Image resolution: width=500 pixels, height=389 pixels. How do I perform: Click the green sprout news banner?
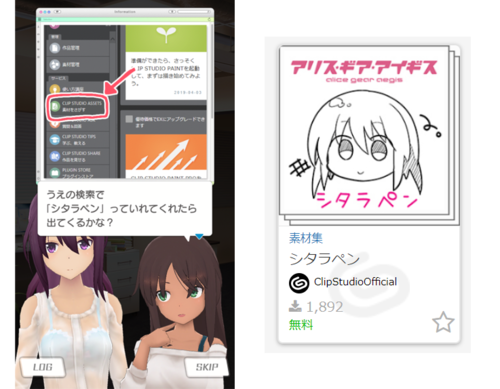coord(166,39)
